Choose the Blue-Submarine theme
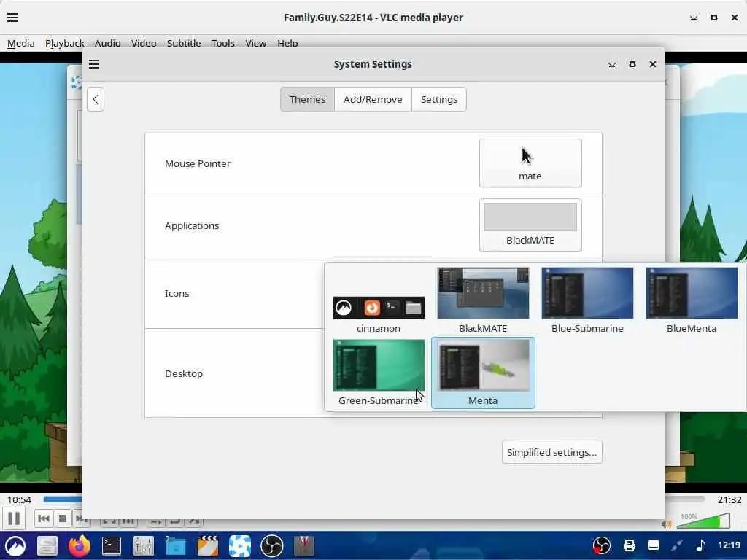747x560 pixels. point(587,301)
